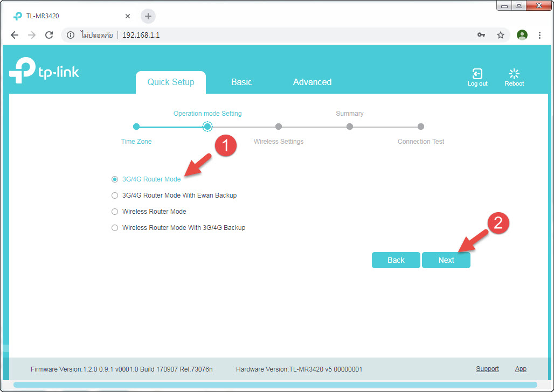
Task: Open the Advanced tab
Action: (x=313, y=82)
